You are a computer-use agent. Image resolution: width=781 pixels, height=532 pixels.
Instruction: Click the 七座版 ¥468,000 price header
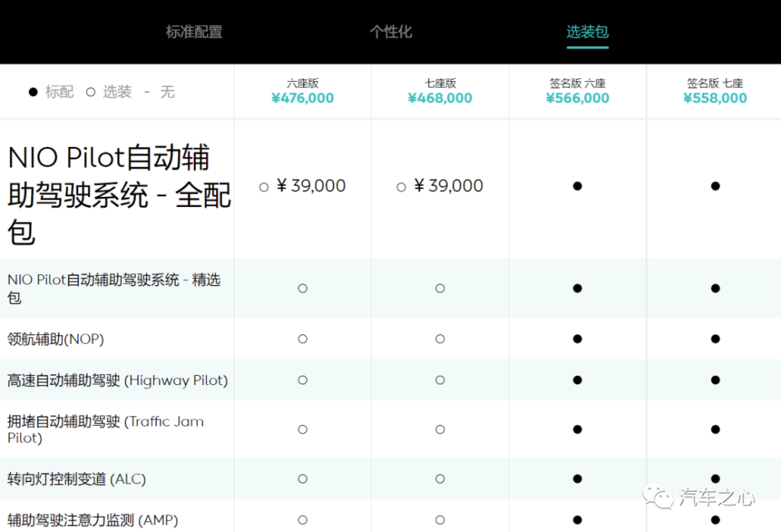(x=440, y=91)
